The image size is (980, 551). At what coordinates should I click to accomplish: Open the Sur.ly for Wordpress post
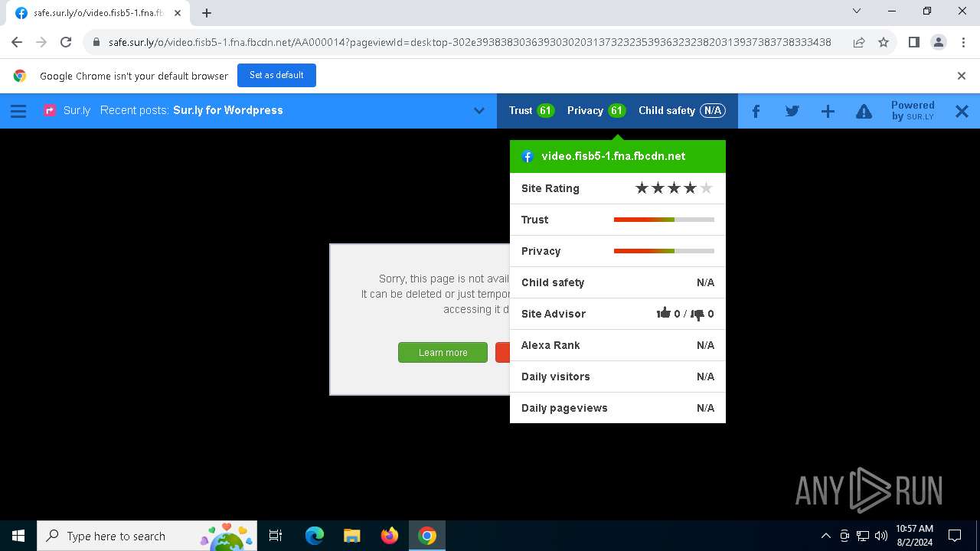228,110
